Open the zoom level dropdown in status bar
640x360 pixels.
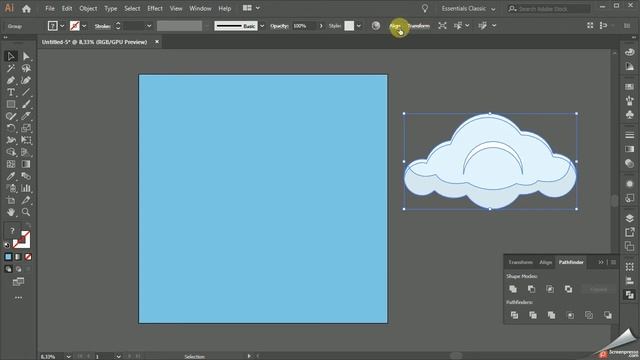(68, 356)
